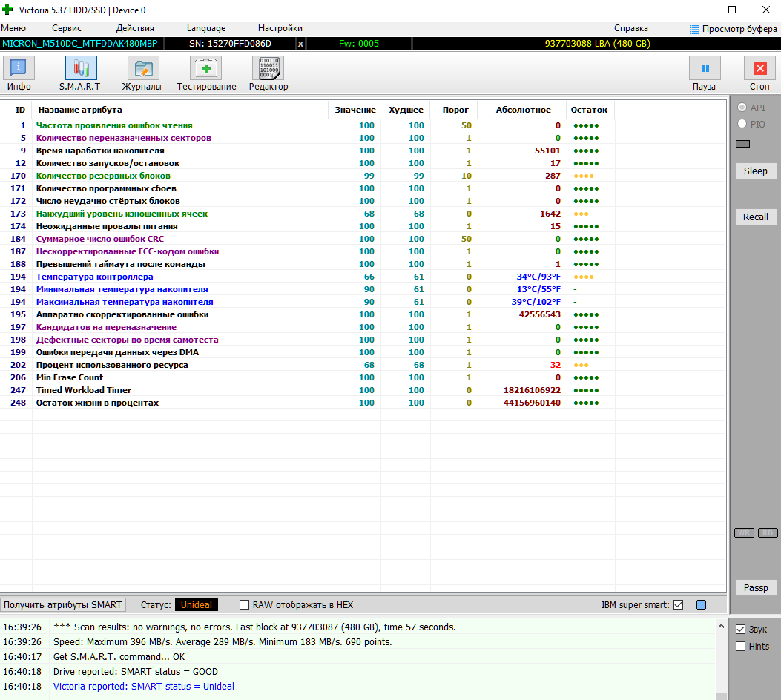Click the WR indicator
Viewport: 781px width, 700px height.
pos(744,532)
